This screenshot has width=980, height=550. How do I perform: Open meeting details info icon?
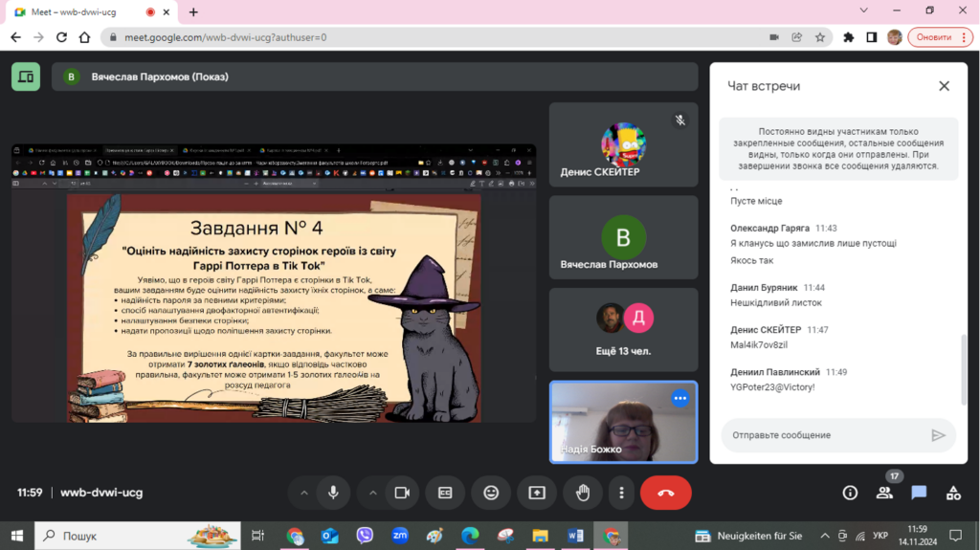click(850, 493)
